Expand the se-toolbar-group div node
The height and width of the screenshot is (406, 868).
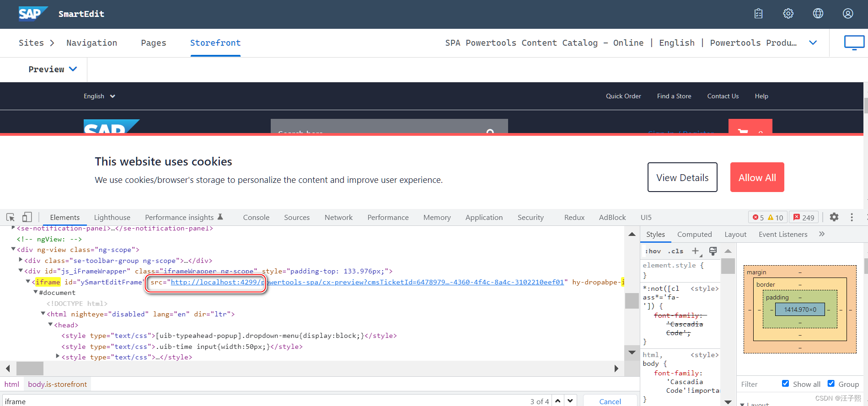(20, 260)
